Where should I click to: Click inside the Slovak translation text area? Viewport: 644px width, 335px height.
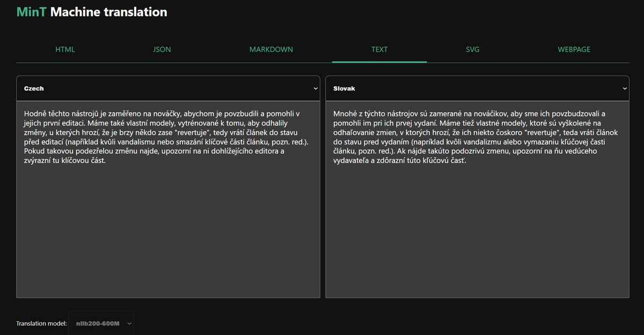coord(477,199)
